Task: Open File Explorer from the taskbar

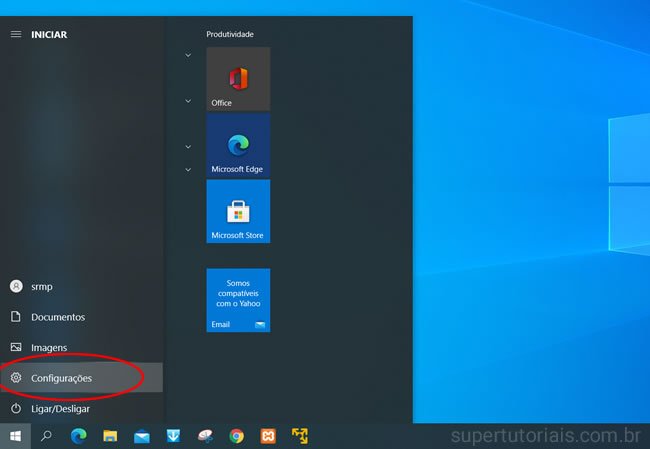Action: [x=110, y=436]
